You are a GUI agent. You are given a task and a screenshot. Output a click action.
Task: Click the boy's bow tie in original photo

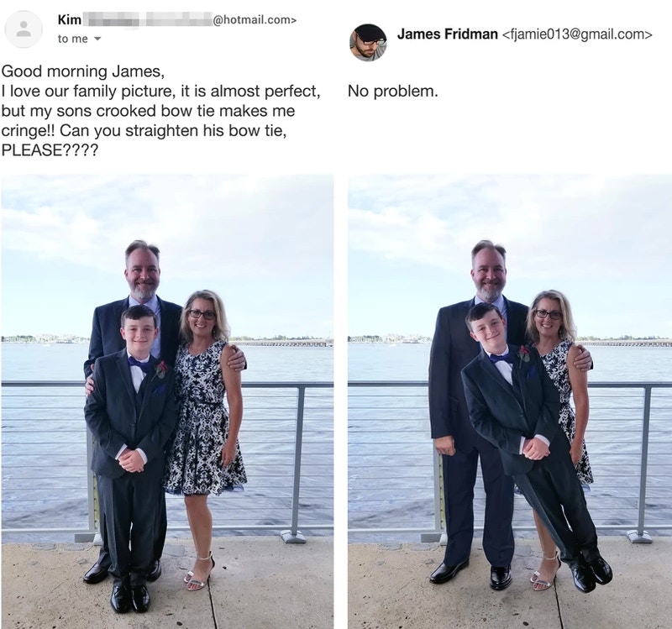pos(139,364)
